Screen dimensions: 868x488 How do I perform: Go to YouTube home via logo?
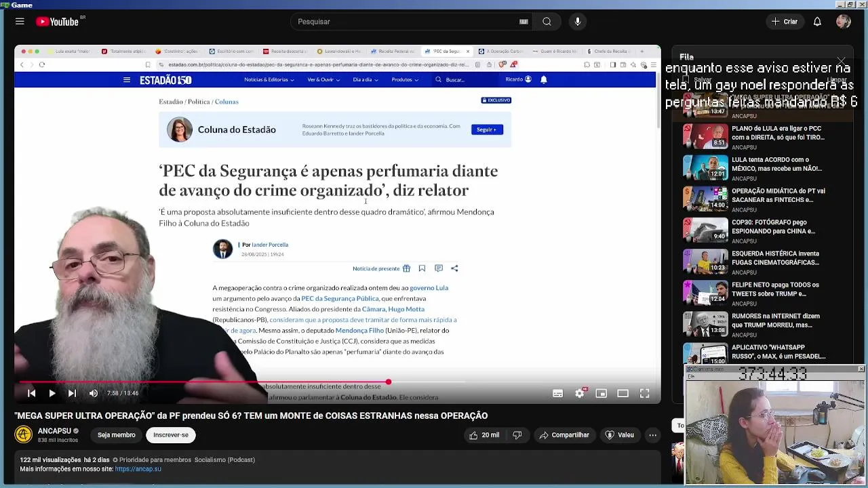click(x=58, y=22)
